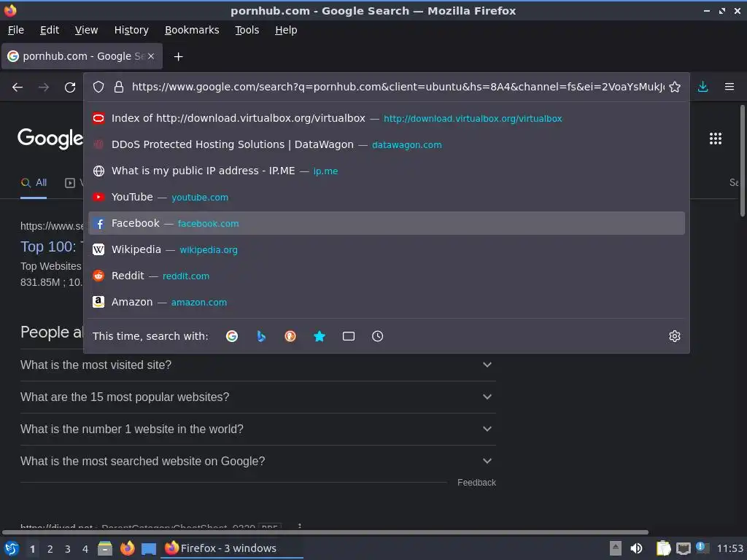Viewport: 747px width, 560px height.
Task: Search bookmarks using the star icon
Action: (320, 336)
